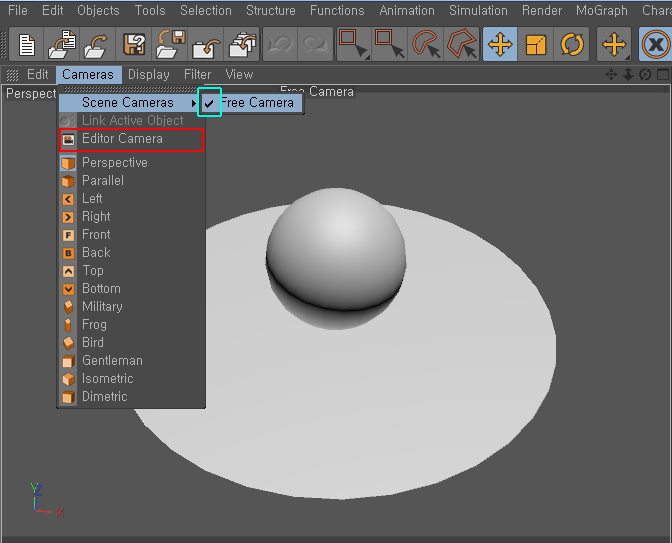Screen dimensions: 672x543
Task: Activate the Rotate tool
Action: coord(572,45)
